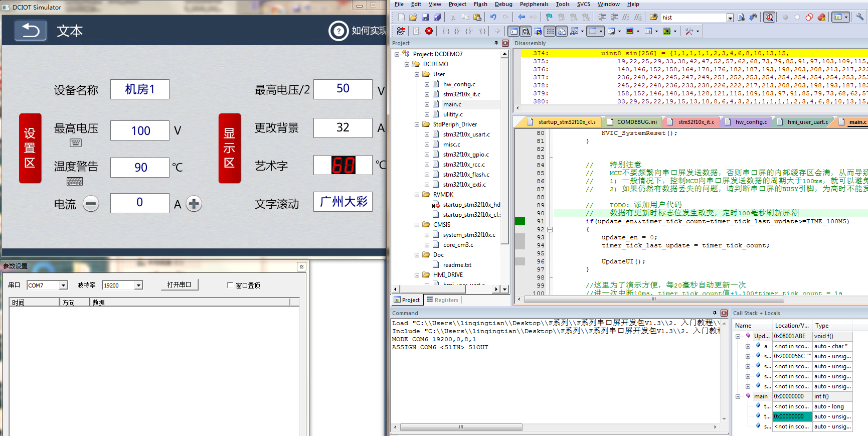The height and width of the screenshot is (436, 868).
Task: Click the RST reset CPU icon
Action: [401, 31]
